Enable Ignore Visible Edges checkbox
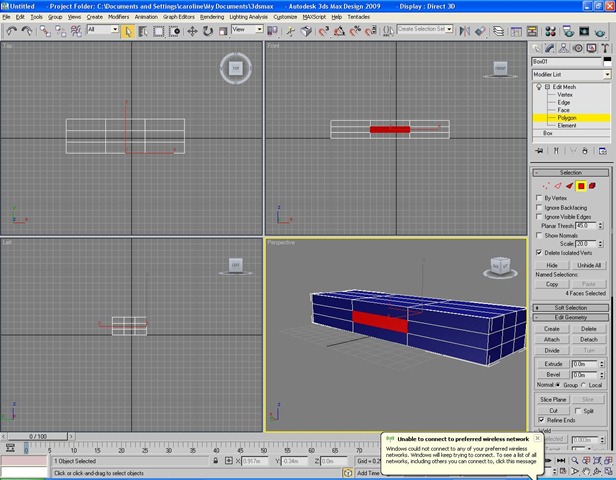The image size is (616, 480). (x=539, y=216)
